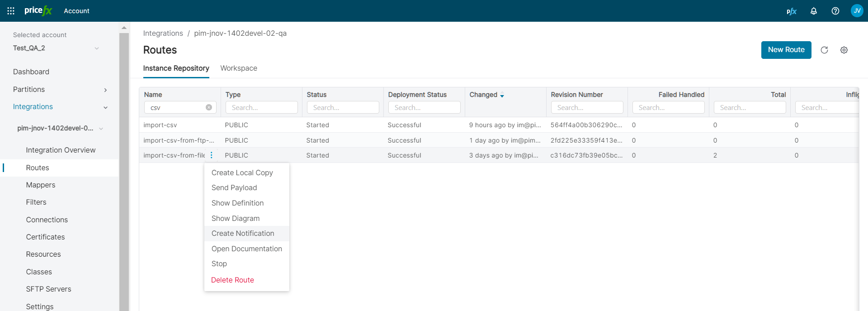Collapse the pim-jnov-1402devel integration node
This screenshot has height=311, width=868.
[x=101, y=129]
